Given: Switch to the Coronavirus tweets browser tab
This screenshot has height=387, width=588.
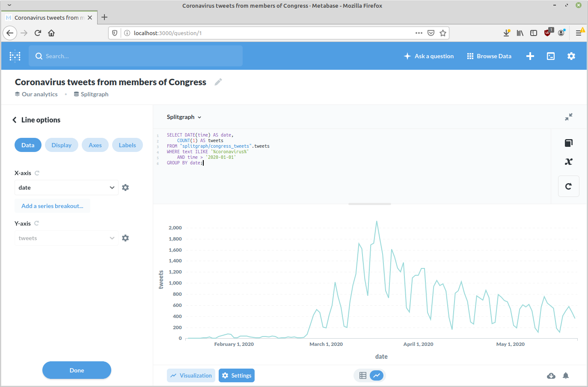Looking at the screenshot, I should (49, 18).
